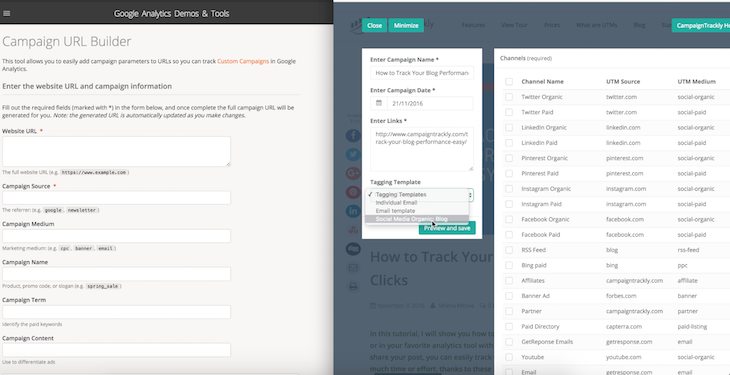730x375 pixels.
Task: Check the Youtube channel checkbox
Action: coord(509,357)
